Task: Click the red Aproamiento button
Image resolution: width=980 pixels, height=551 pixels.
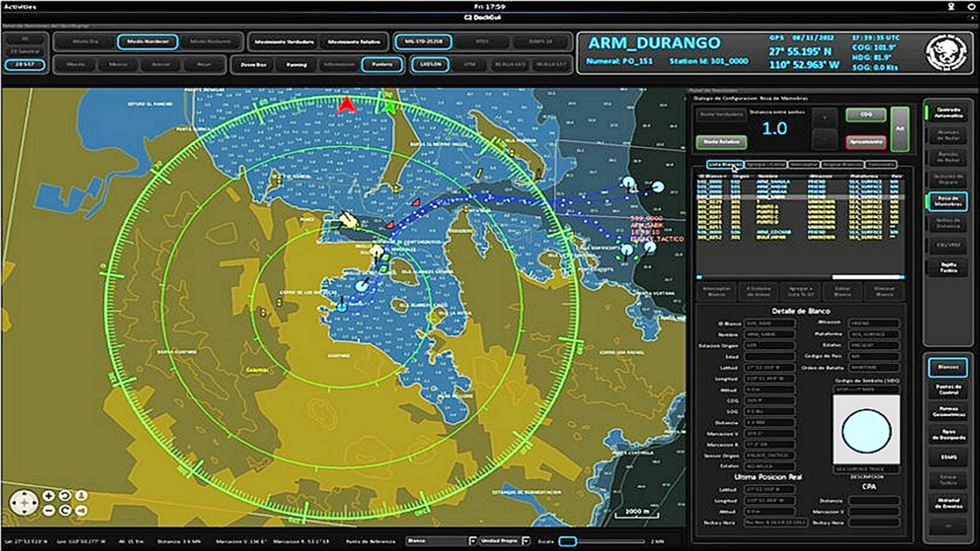Action: [x=866, y=142]
